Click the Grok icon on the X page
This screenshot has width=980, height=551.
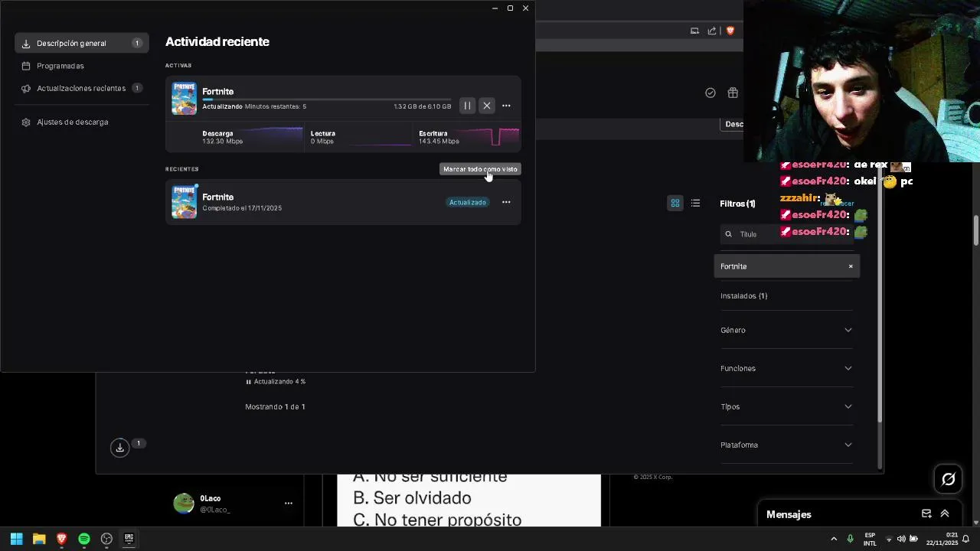pos(949,479)
